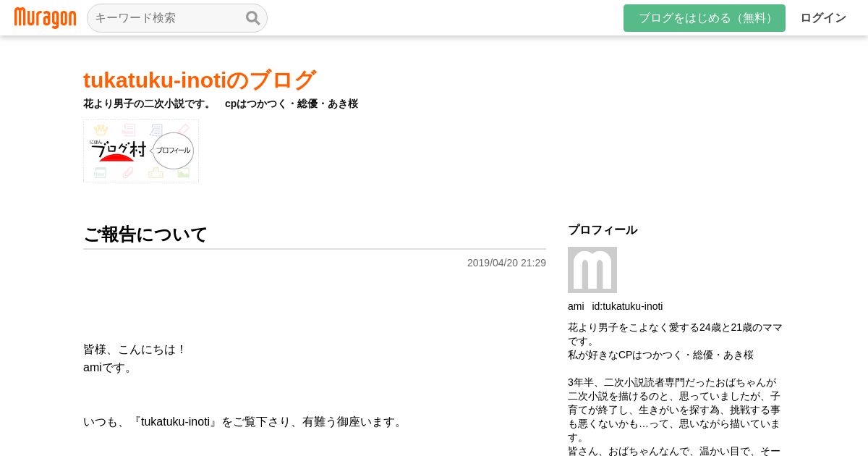This screenshot has height=456, width=868.
Task: Click the post date 2019/04/20 21:29
Action: (506, 263)
